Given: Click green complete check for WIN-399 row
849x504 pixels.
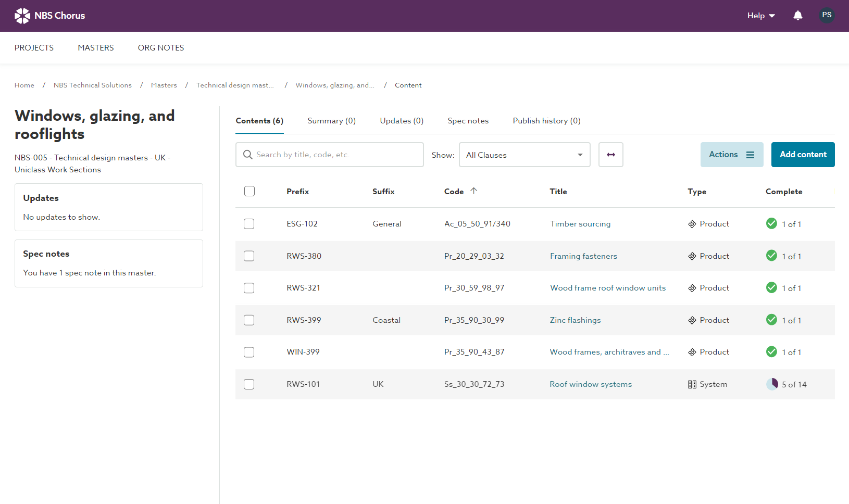Looking at the screenshot, I should click(771, 351).
